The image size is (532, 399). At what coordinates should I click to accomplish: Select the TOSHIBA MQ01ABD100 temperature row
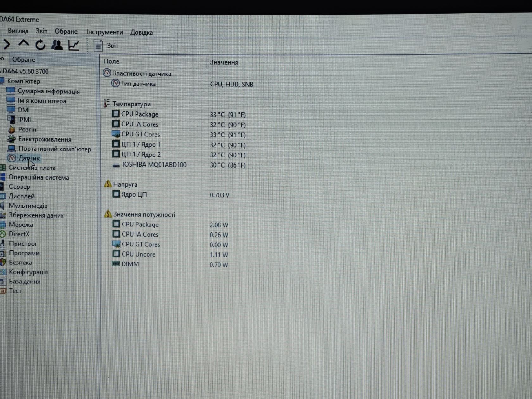(x=179, y=165)
